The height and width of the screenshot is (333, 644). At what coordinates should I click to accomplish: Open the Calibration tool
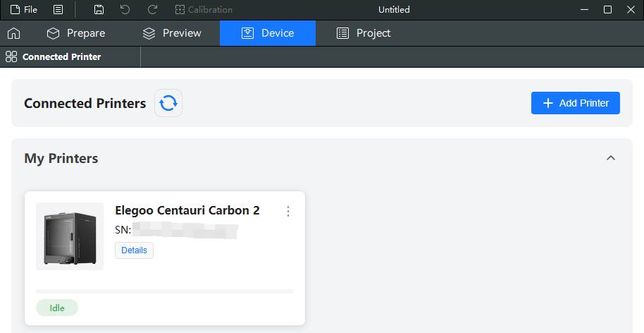click(204, 9)
